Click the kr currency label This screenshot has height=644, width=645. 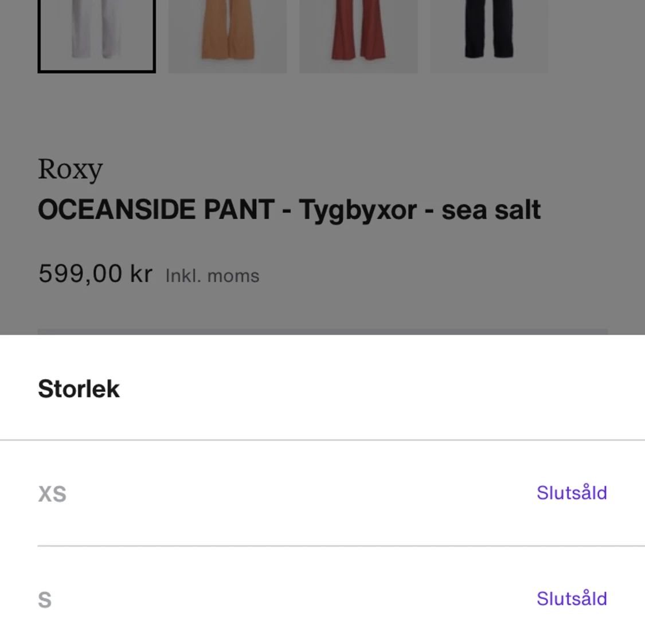pyautogui.click(x=141, y=274)
